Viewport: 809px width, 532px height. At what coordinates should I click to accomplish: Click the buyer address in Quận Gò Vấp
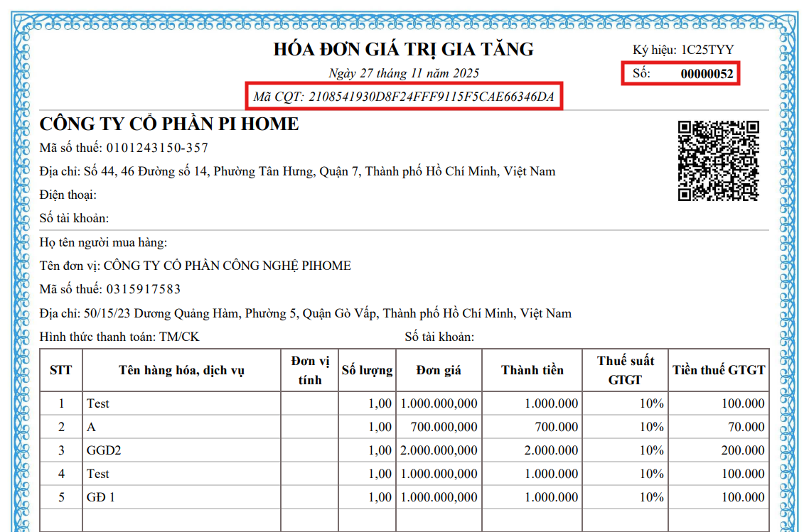[306, 313]
